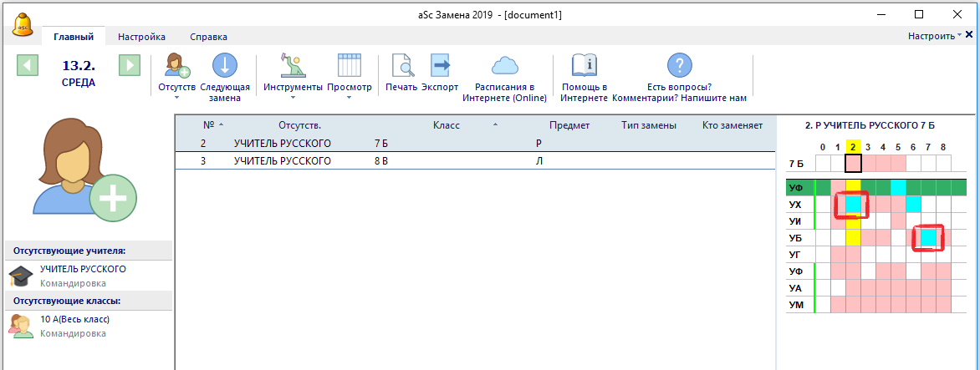
Task: Open Расписания в Интернете cloud icon
Action: (x=504, y=66)
